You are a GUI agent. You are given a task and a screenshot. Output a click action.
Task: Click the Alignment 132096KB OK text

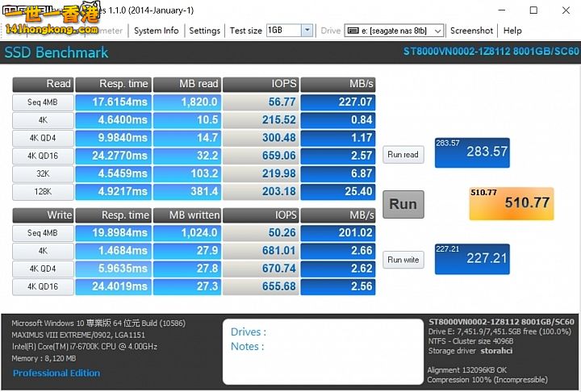click(467, 370)
